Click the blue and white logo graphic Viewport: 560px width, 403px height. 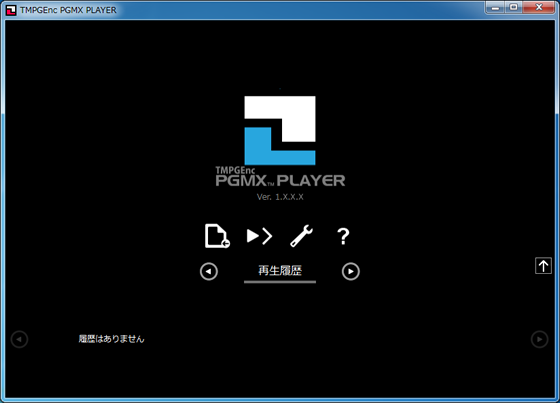coord(280,130)
